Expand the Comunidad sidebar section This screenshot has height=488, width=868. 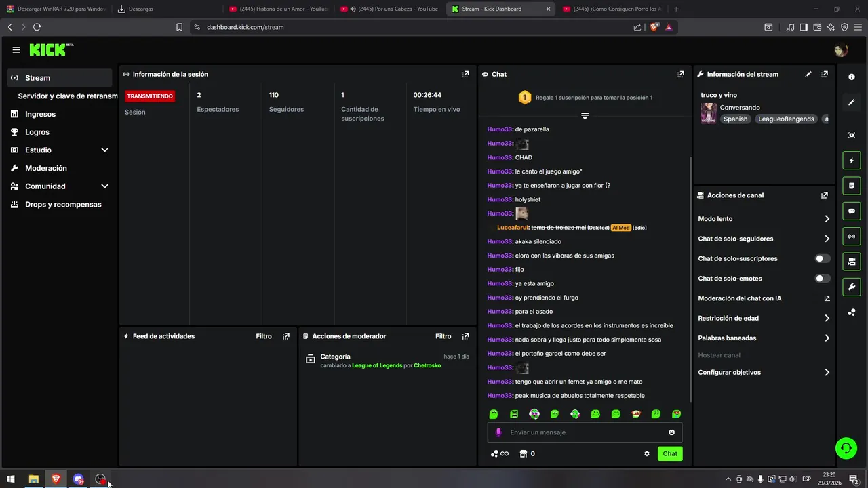pyautogui.click(x=104, y=186)
